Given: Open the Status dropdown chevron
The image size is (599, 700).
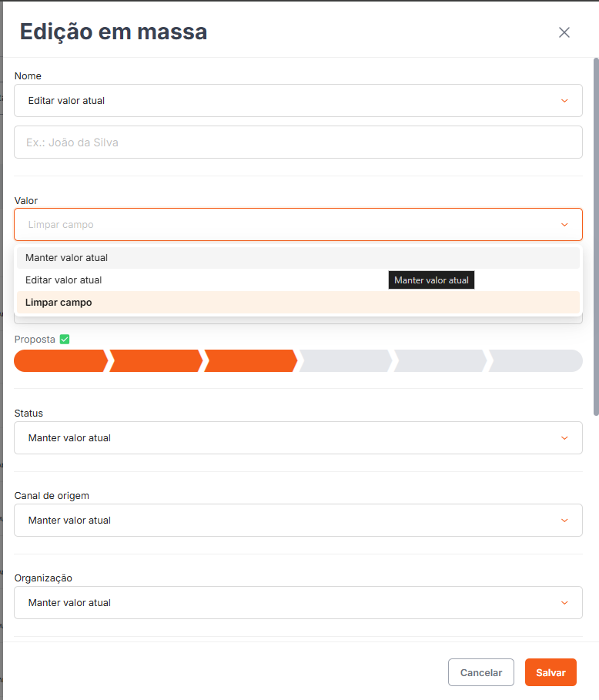Looking at the screenshot, I should 564,438.
